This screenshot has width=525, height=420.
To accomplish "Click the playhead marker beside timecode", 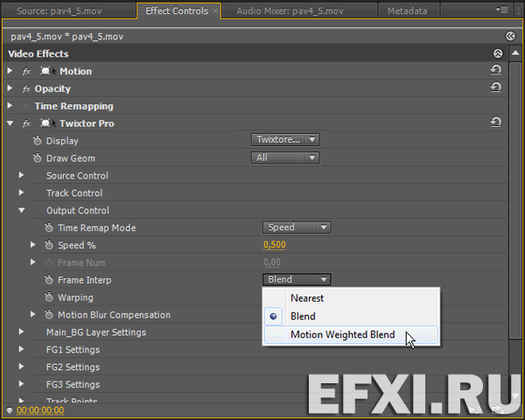I will coord(10,410).
